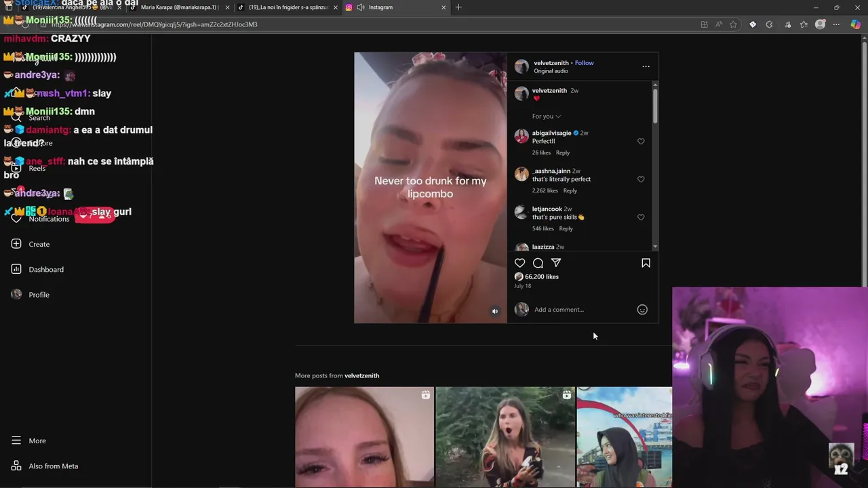
Task: Open Original audio link
Action: pyautogui.click(x=551, y=71)
